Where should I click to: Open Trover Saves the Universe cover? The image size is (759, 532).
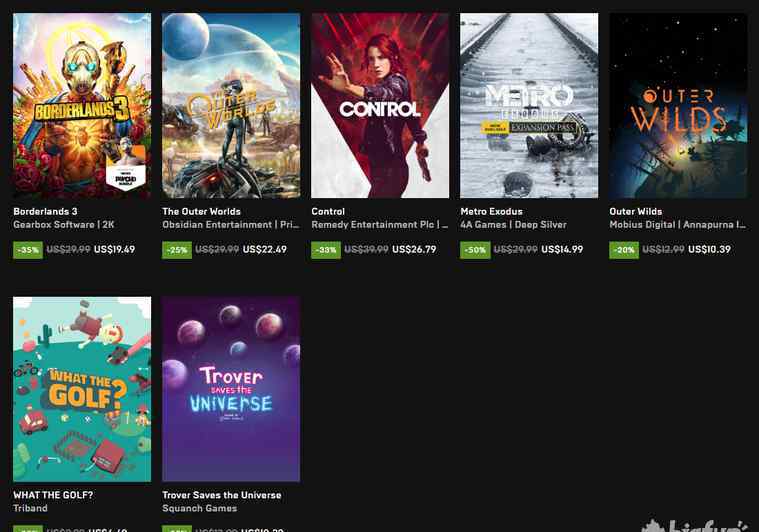click(231, 389)
